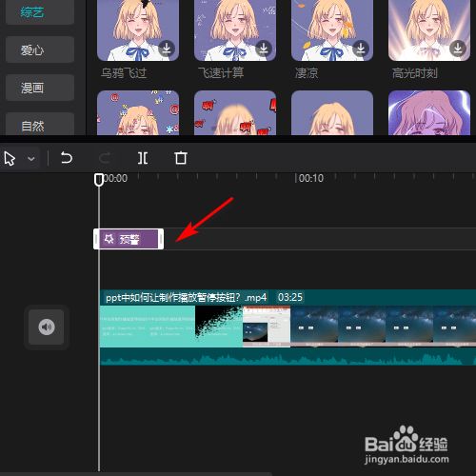Preview the 乌鸦飞过 effect thumbnail
Viewport: 476px width, 476px height.
[x=138, y=30]
